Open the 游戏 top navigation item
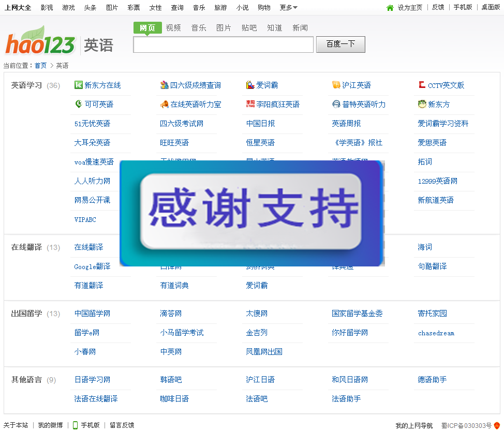504x446 pixels. point(68,7)
